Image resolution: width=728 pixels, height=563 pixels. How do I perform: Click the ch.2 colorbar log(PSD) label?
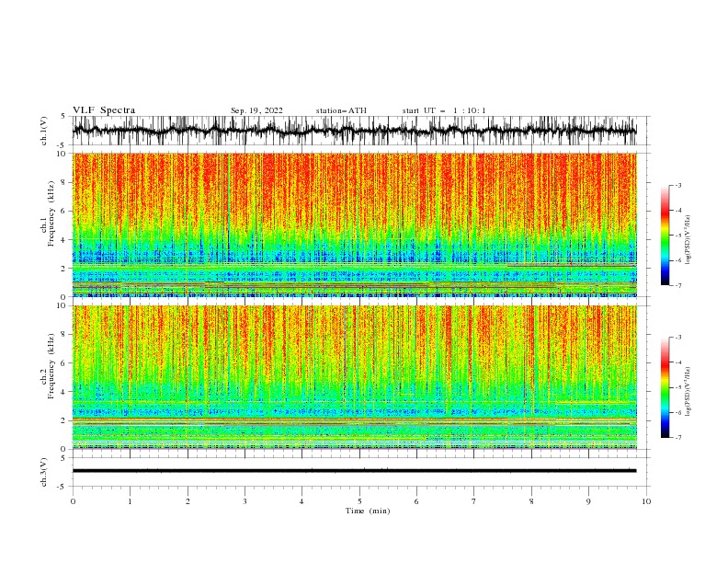tap(688, 392)
